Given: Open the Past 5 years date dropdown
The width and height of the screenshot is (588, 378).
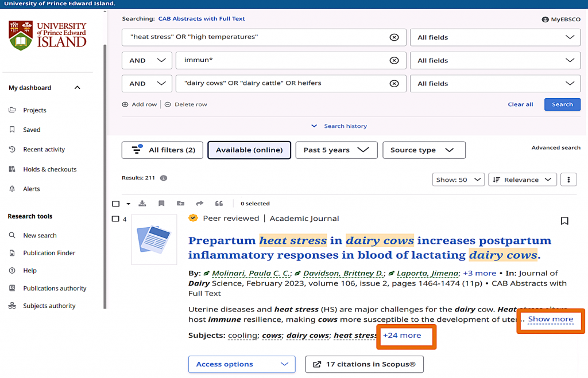Looking at the screenshot, I should click(336, 150).
